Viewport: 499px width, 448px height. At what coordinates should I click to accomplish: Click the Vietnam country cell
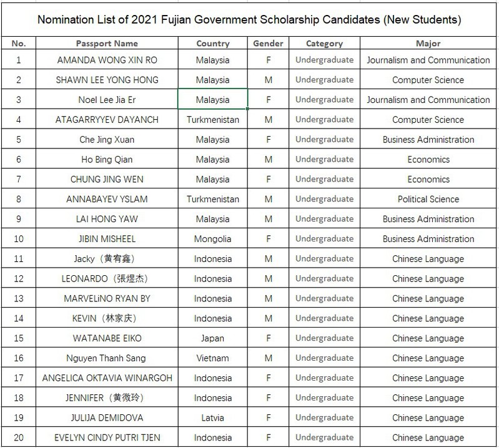[212, 358]
